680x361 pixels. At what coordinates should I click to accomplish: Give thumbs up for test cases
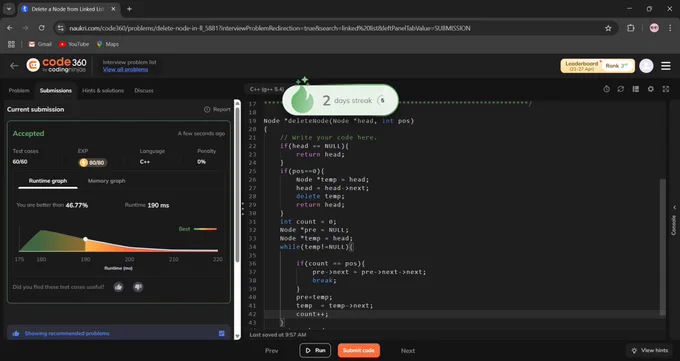(118, 287)
